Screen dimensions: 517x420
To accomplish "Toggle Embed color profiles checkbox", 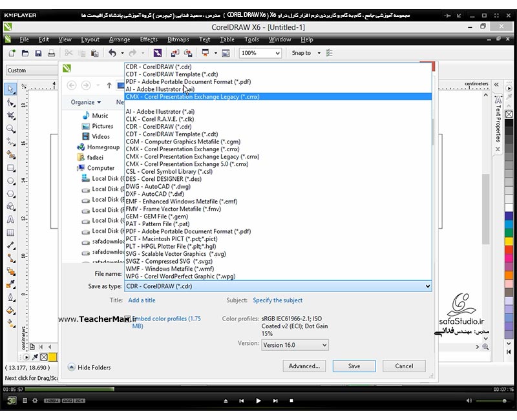I will pyautogui.click(x=127, y=319).
